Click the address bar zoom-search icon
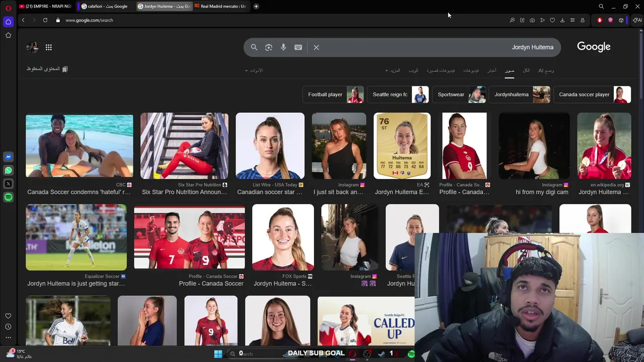Screen dimensions: 644x362 click(x=512, y=20)
